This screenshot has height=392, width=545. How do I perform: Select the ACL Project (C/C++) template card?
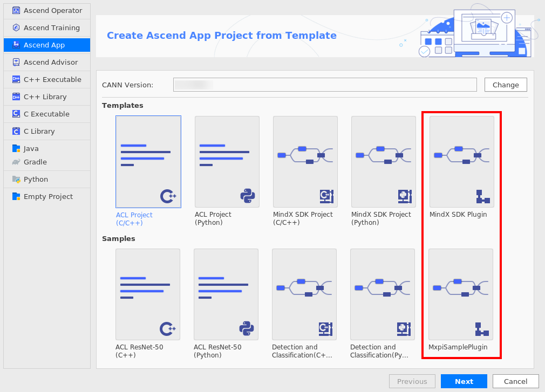[148, 162]
